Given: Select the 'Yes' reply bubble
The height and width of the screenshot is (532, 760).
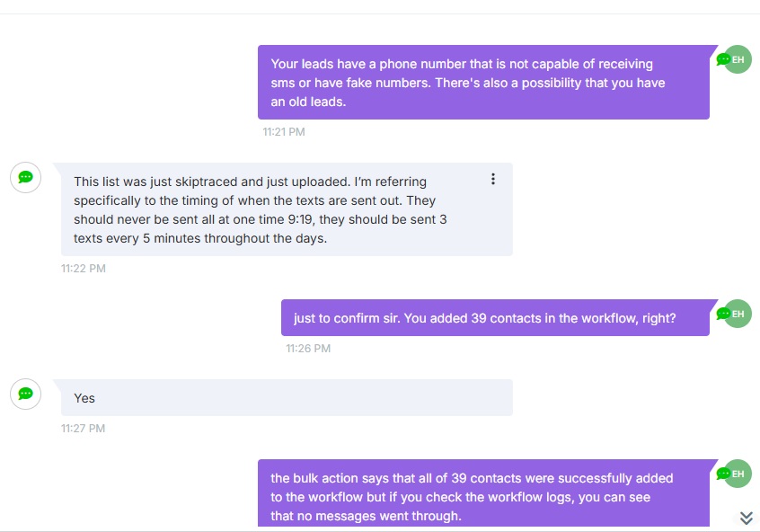Looking at the screenshot, I should 287,398.
